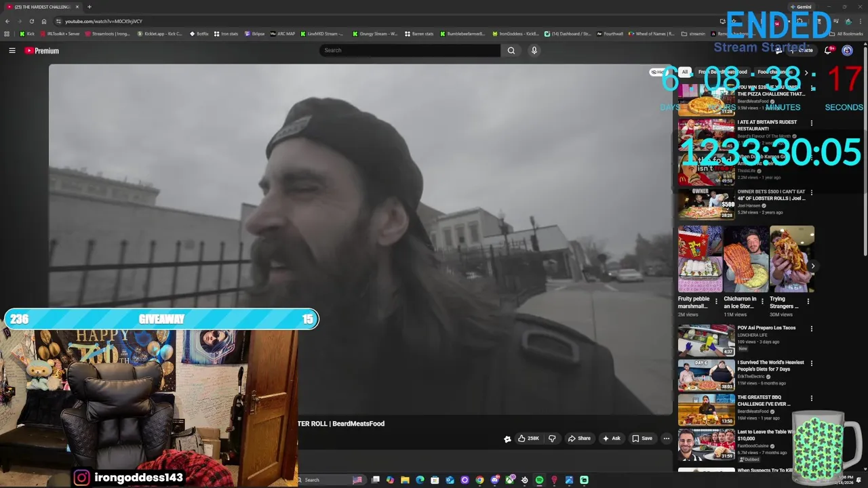The image size is (868, 488).
Task: Open options for Greatest BBQ Challenge video
Action: click(x=812, y=399)
